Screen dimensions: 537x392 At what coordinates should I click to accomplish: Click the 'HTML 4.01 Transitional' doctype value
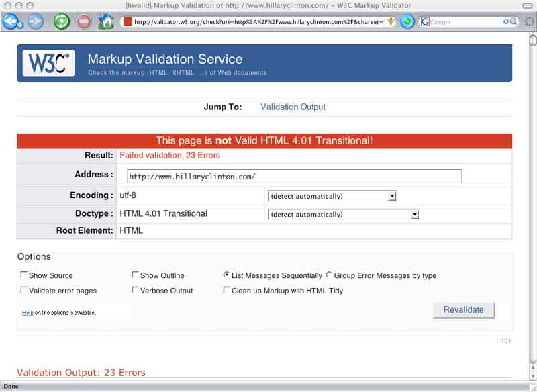(x=163, y=213)
